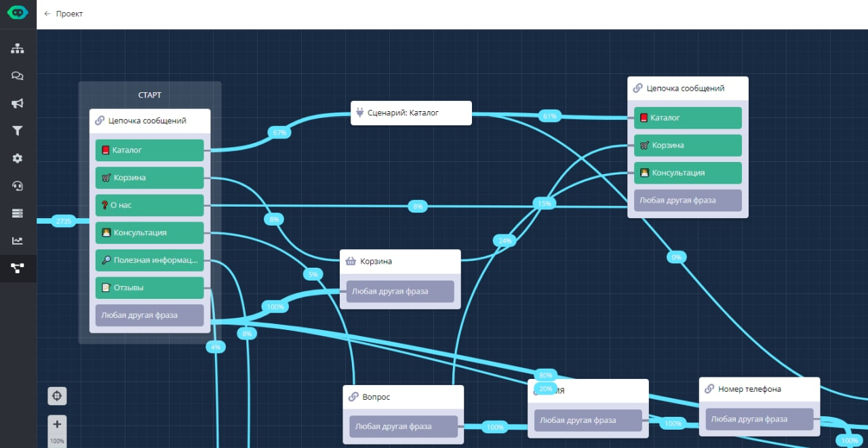Click the 2735 entry count badge
The image size is (868, 448).
coord(64,221)
